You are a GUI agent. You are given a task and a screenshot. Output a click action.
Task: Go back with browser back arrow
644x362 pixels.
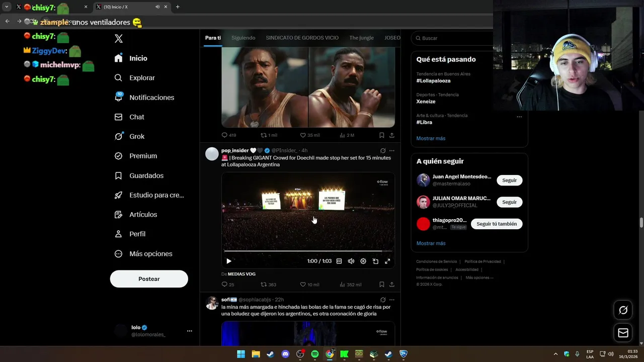point(7,21)
